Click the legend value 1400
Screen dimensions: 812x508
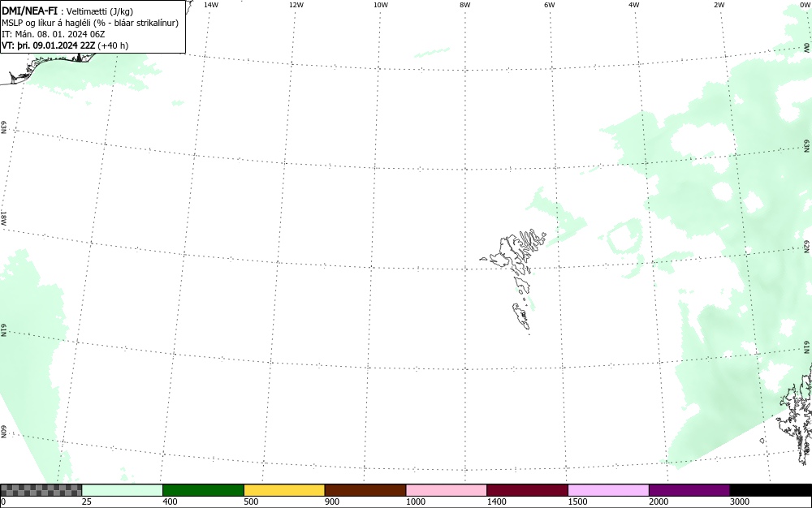coord(496,502)
